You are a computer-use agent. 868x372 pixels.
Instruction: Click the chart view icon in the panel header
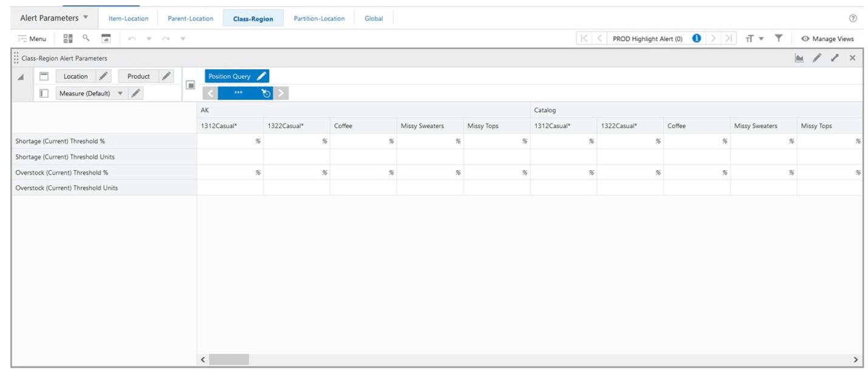pyautogui.click(x=799, y=58)
